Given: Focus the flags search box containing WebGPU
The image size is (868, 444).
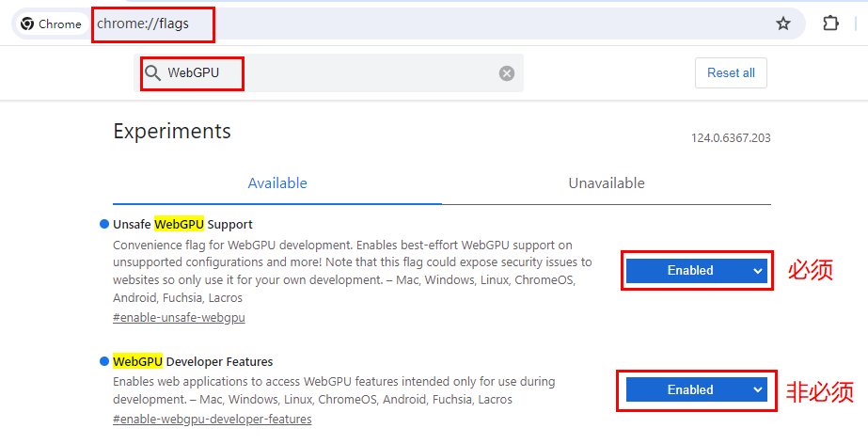Looking at the screenshot, I should [328, 73].
